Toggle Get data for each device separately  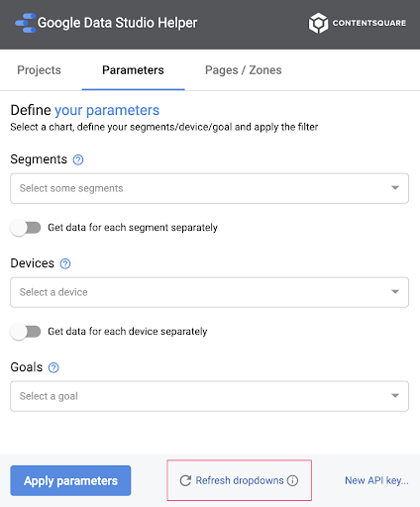tap(26, 332)
